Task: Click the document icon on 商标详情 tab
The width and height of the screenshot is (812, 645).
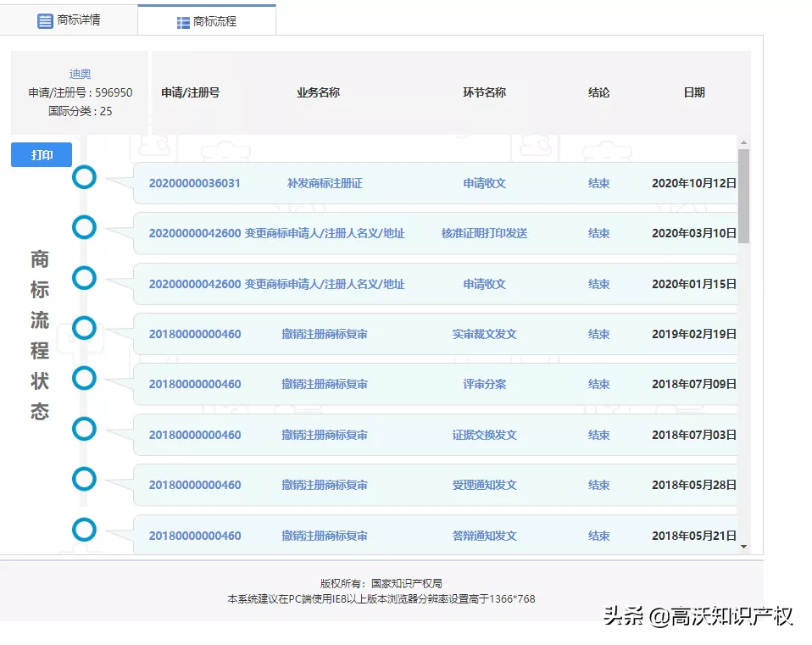Action: click(47, 19)
